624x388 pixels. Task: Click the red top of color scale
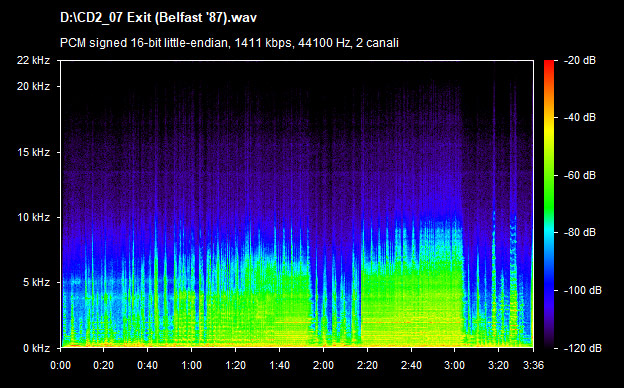[x=549, y=64]
